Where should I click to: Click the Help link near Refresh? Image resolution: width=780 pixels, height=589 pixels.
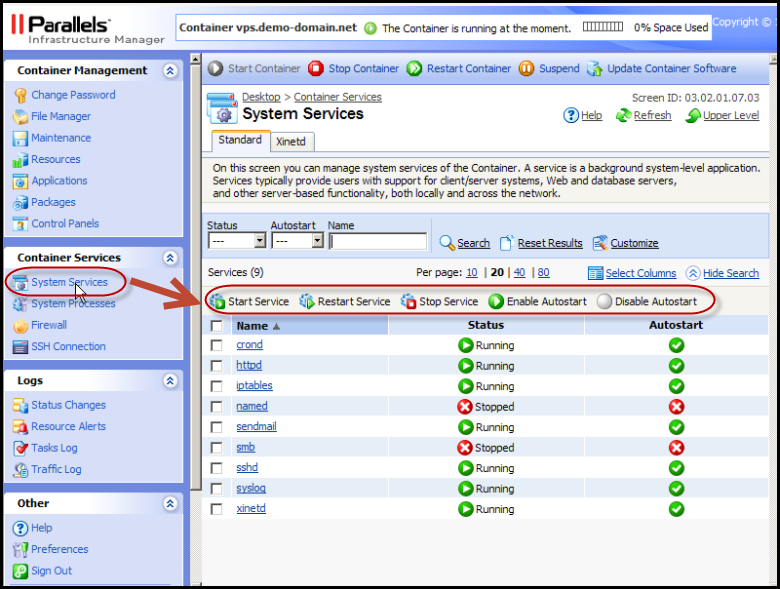(591, 115)
